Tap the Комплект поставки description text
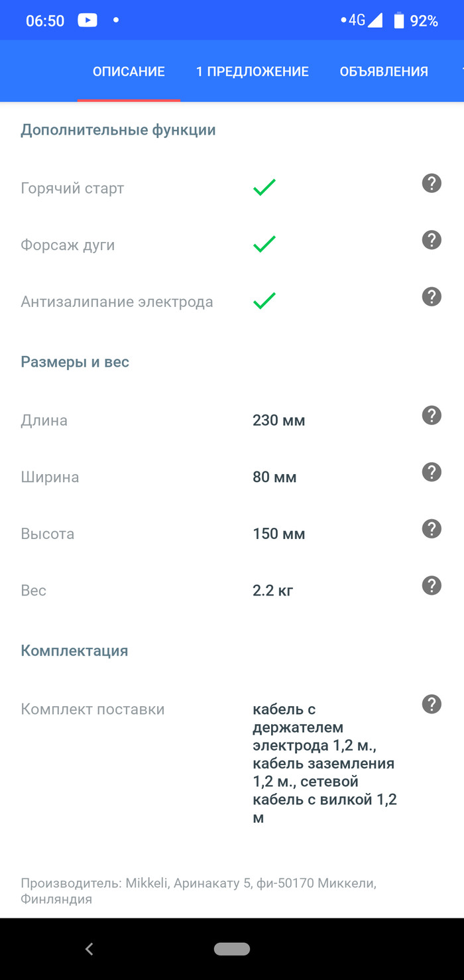This screenshot has width=464, height=980. [324, 763]
